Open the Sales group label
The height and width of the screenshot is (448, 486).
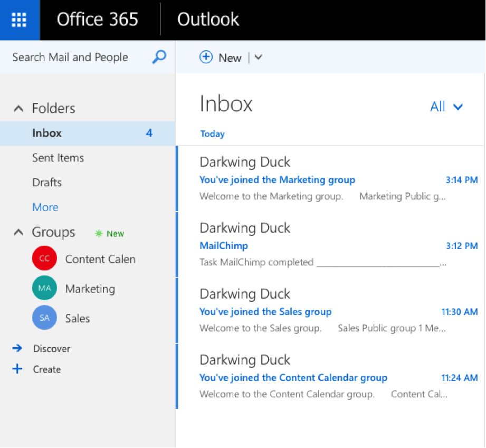[x=78, y=318]
